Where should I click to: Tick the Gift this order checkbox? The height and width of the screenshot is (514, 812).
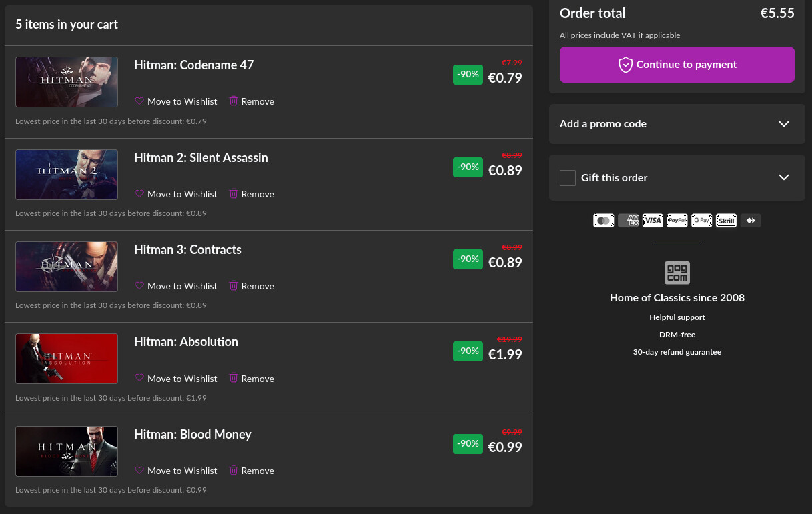(x=568, y=178)
